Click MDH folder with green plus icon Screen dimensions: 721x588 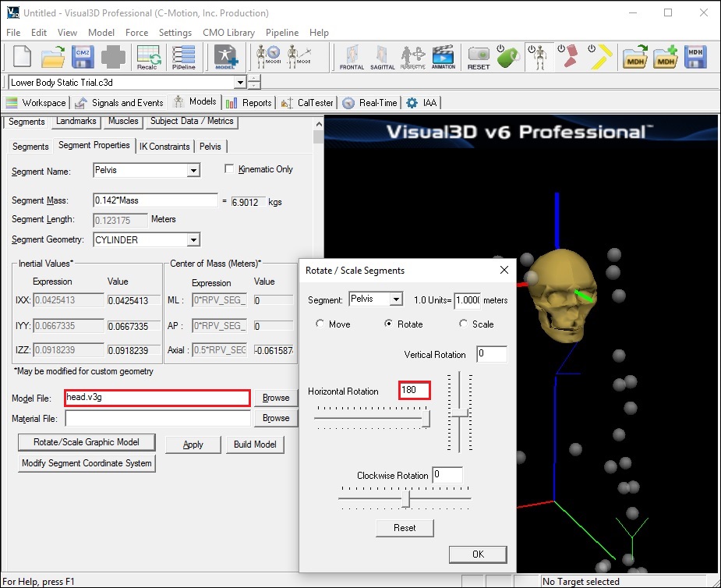666,57
